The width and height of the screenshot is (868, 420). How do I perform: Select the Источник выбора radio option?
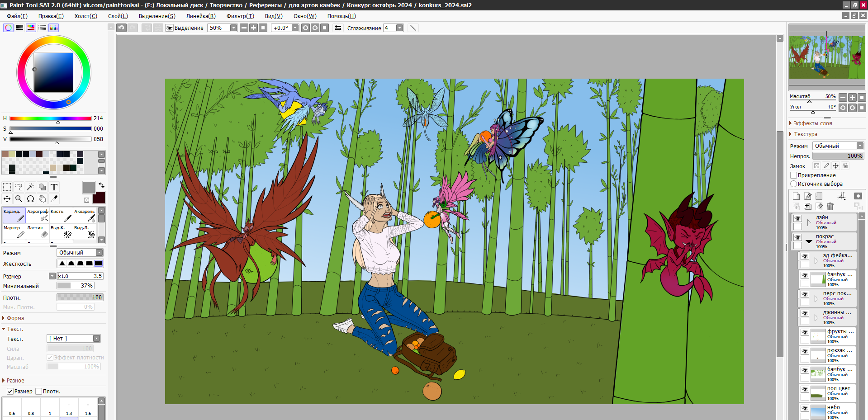pos(793,184)
